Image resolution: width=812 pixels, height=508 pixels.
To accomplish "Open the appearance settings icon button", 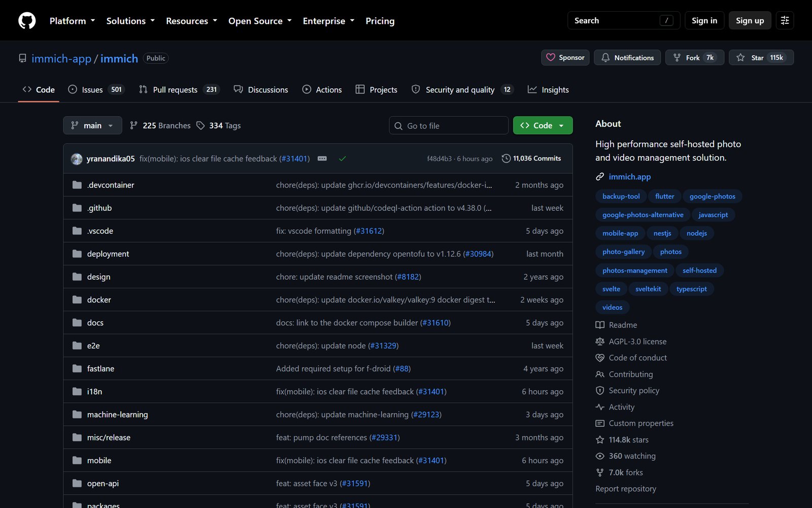I will click(785, 20).
